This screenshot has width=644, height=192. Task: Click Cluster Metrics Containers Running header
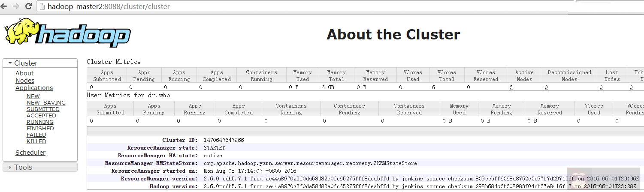[x=261, y=76]
